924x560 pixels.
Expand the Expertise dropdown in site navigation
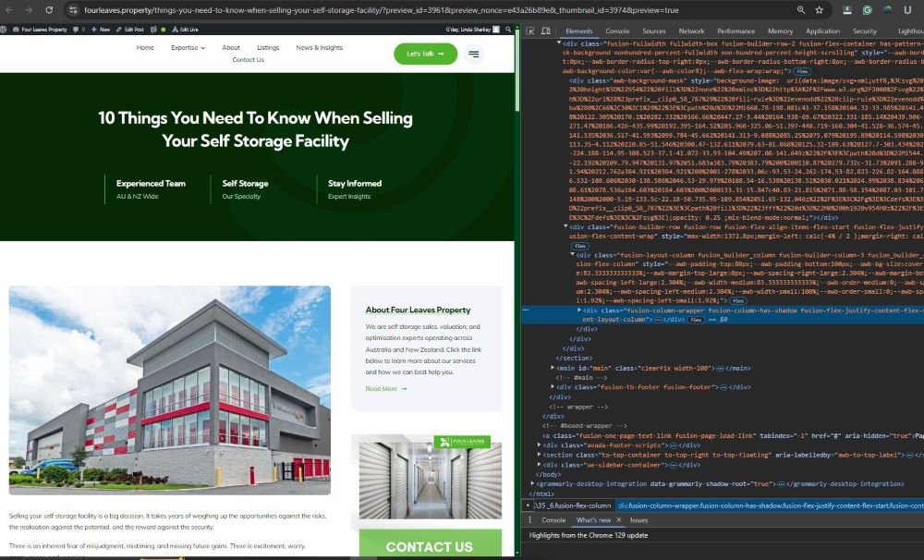[x=188, y=47]
